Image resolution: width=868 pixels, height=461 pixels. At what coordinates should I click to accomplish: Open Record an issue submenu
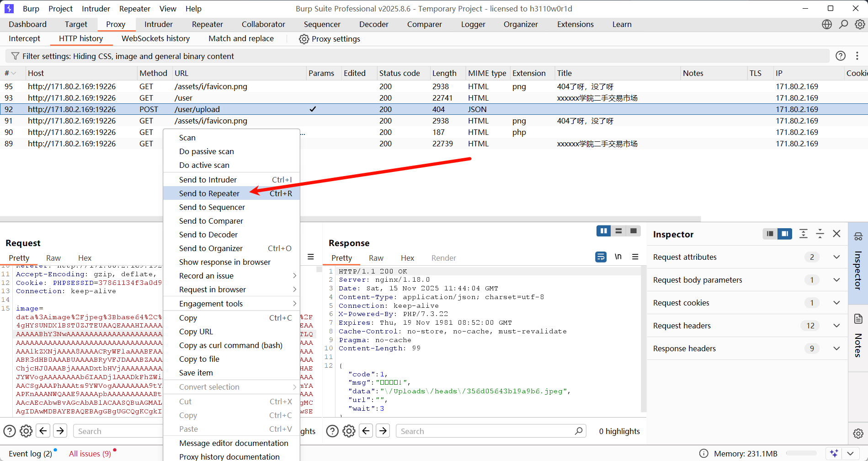tap(231, 276)
